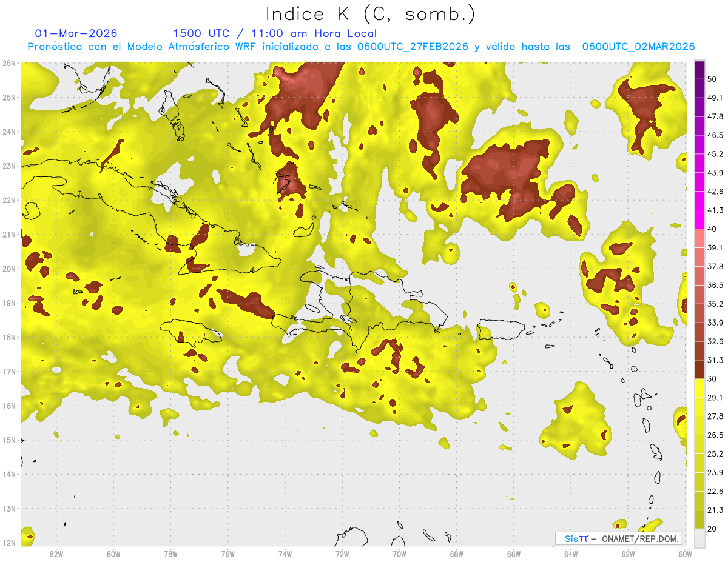The image size is (728, 562).
Task: Click the '22N' latitude label
Action: click(x=8, y=201)
